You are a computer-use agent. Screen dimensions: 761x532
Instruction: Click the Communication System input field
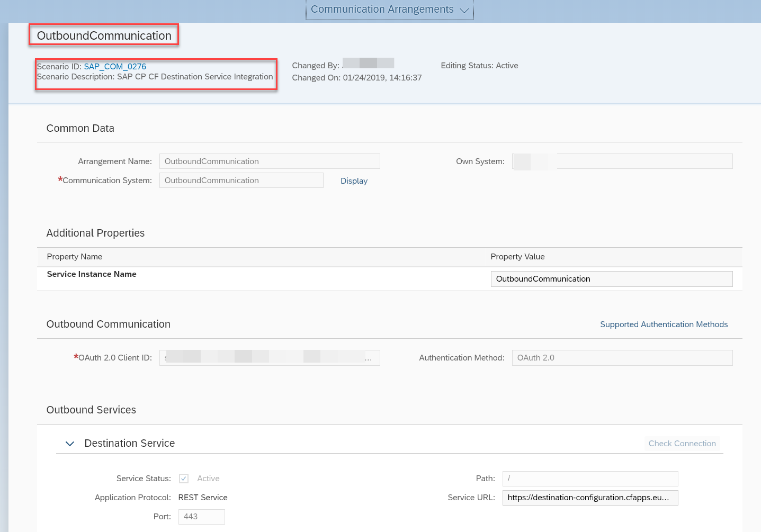coord(241,180)
